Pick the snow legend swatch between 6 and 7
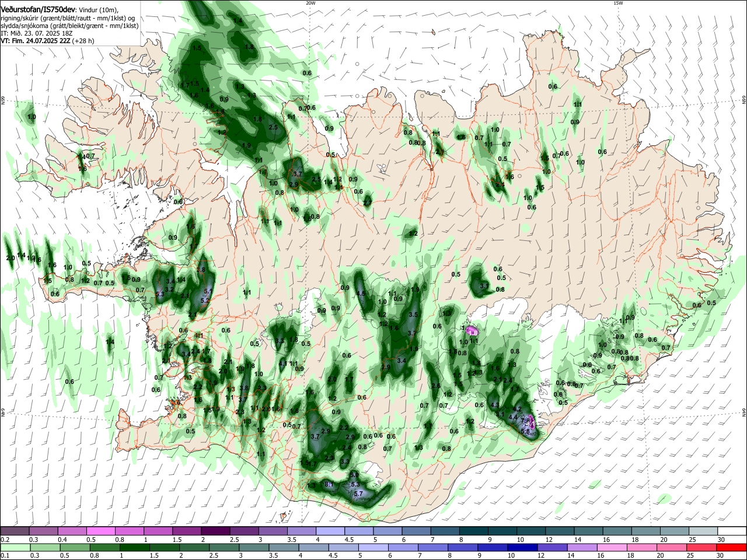The height and width of the screenshot is (560, 747). pyautogui.click(x=416, y=531)
